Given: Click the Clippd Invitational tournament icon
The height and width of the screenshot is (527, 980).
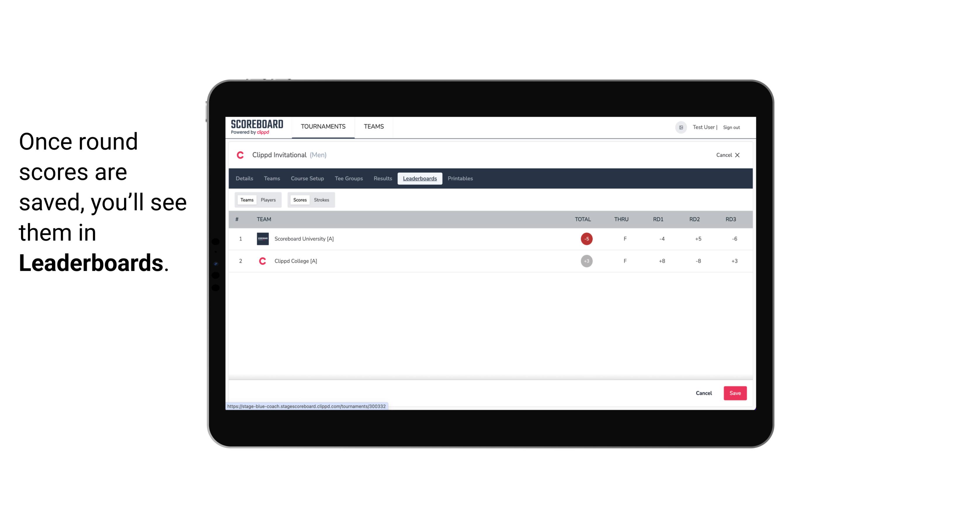Looking at the screenshot, I should pos(240,154).
